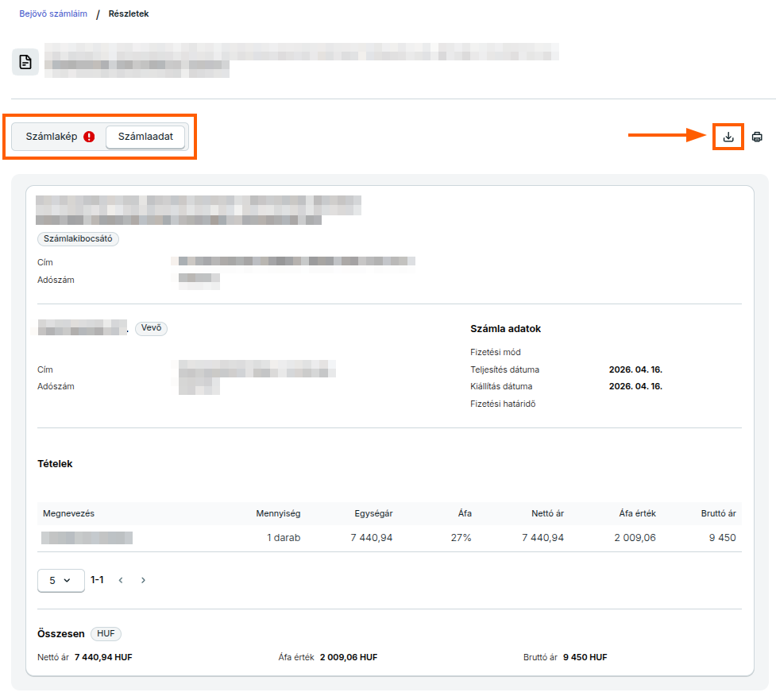Image resolution: width=776 pixels, height=700 pixels.
Task: Go to the previous page of items
Action: [x=121, y=580]
